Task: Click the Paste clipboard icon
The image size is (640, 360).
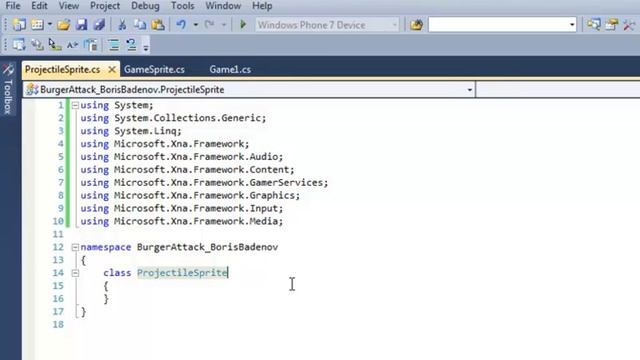Action: click(158, 24)
